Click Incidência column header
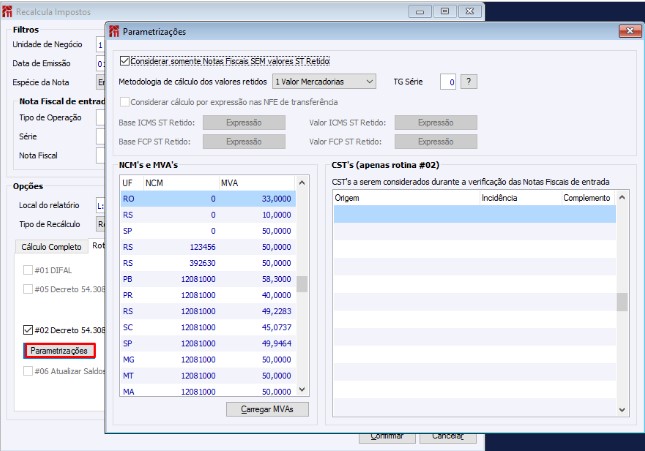Viewport: 645px width, 451px height. (521, 198)
